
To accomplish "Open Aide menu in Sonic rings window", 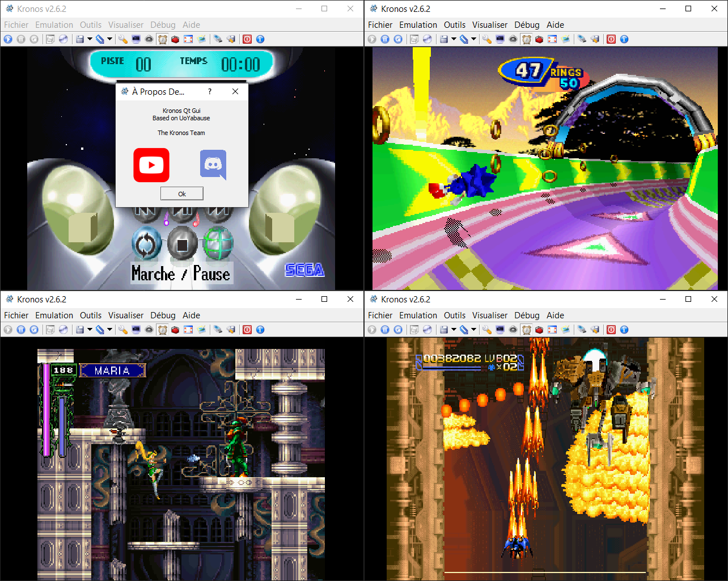I will click(x=555, y=25).
